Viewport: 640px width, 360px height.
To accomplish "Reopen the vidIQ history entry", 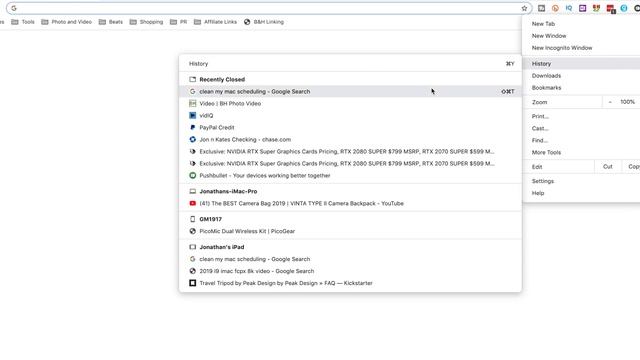I will coord(350,116).
